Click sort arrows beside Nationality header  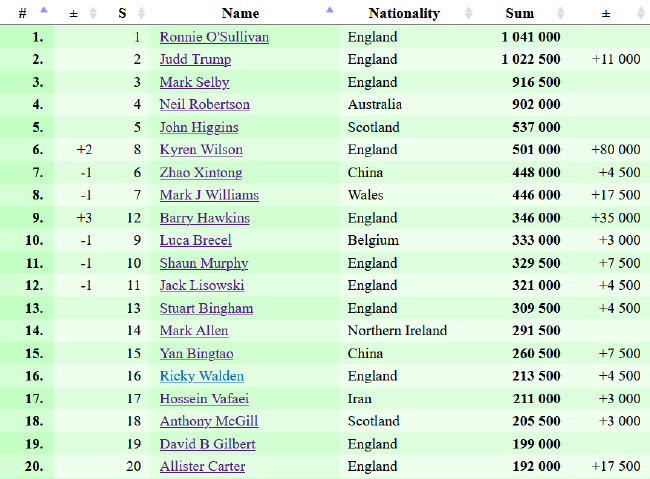[468, 13]
